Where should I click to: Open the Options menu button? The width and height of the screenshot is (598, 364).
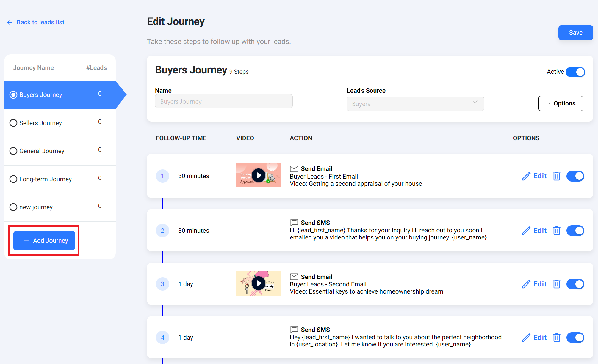click(x=561, y=103)
